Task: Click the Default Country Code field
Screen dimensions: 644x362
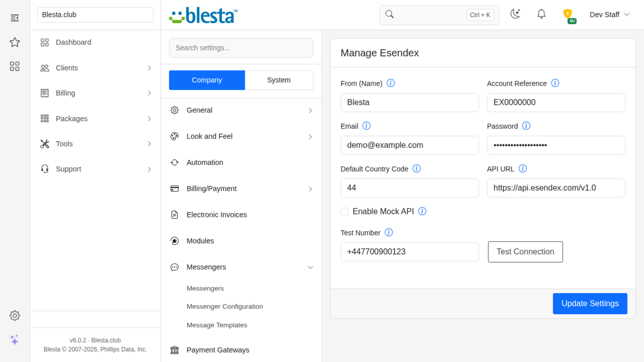Action: click(x=410, y=188)
